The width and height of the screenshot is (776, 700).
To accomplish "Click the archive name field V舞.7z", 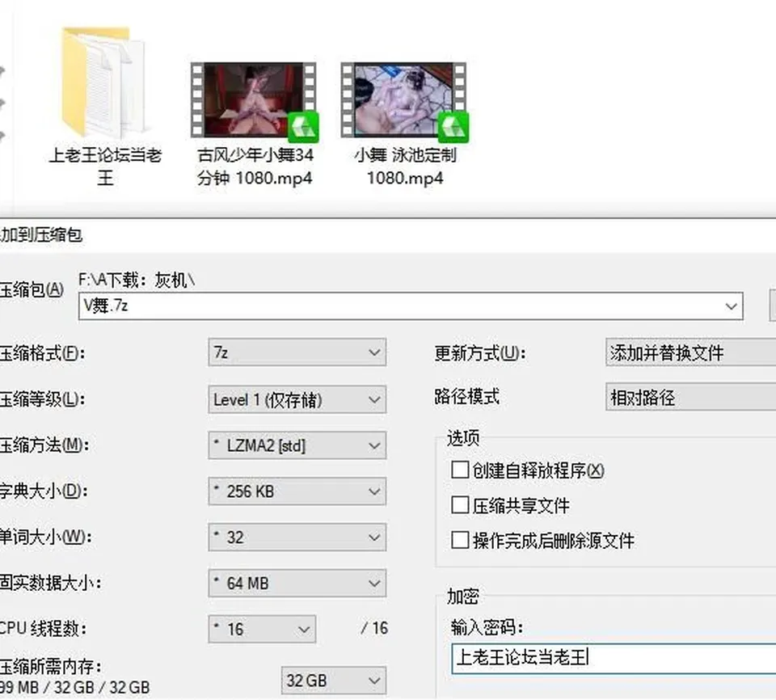I will (x=411, y=306).
